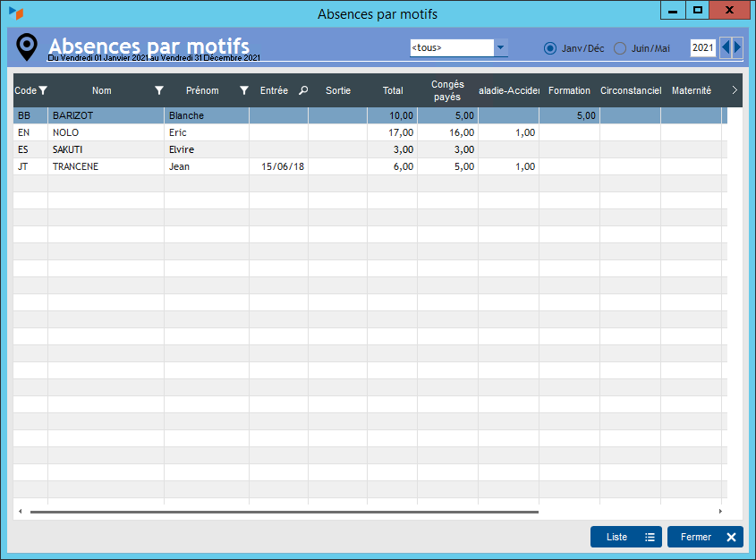Click the Fermer button
The image size is (756, 560).
coord(705,537)
